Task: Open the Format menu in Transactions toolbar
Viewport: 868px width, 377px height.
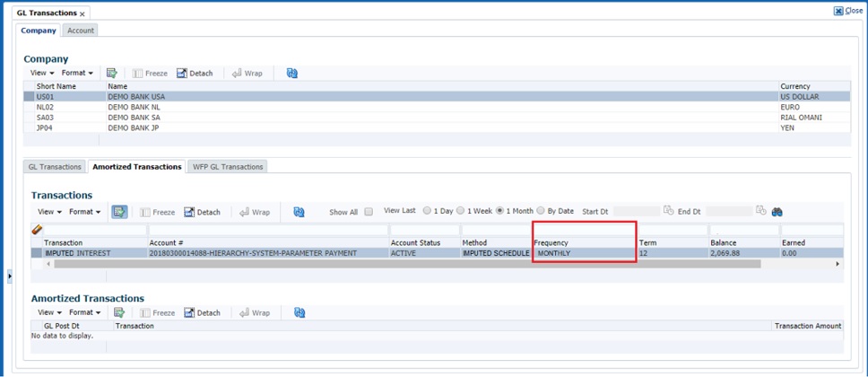Action: (84, 212)
